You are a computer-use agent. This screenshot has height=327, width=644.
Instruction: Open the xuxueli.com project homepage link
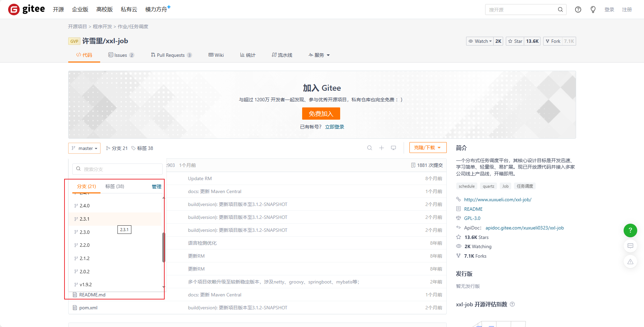(x=498, y=200)
